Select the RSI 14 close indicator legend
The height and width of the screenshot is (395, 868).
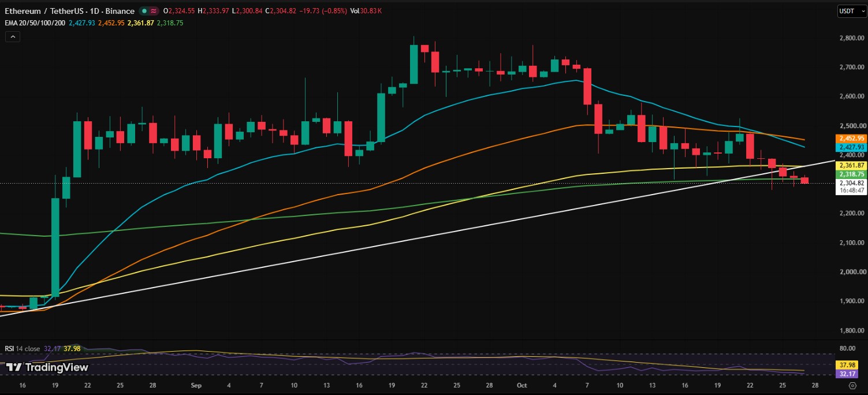23,348
